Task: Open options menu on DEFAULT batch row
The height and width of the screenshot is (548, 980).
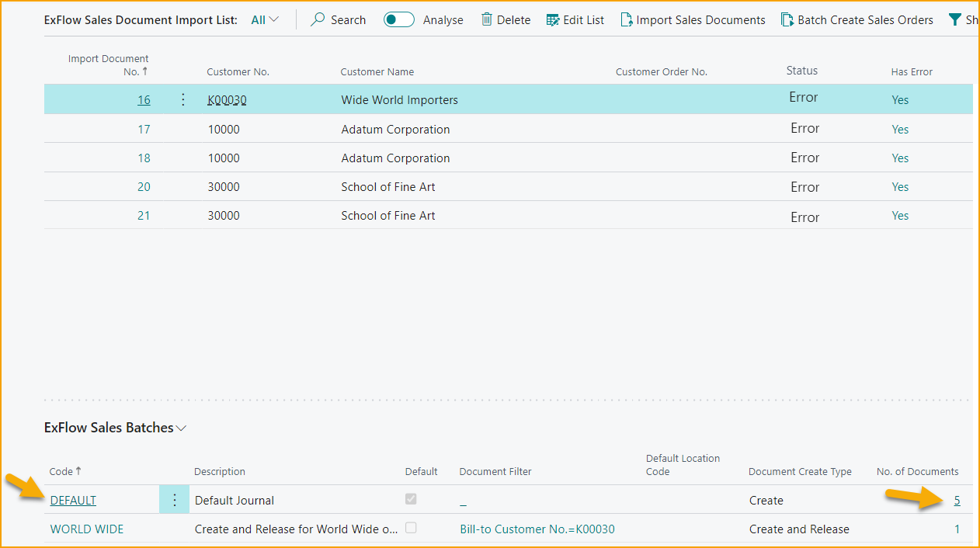Action: pyautogui.click(x=174, y=499)
